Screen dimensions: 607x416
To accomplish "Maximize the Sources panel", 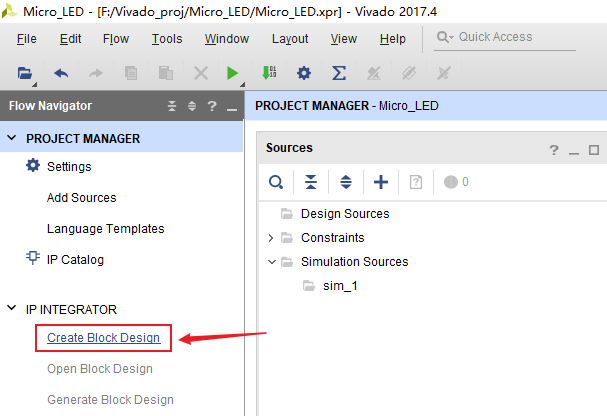I will click(x=594, y=150).
